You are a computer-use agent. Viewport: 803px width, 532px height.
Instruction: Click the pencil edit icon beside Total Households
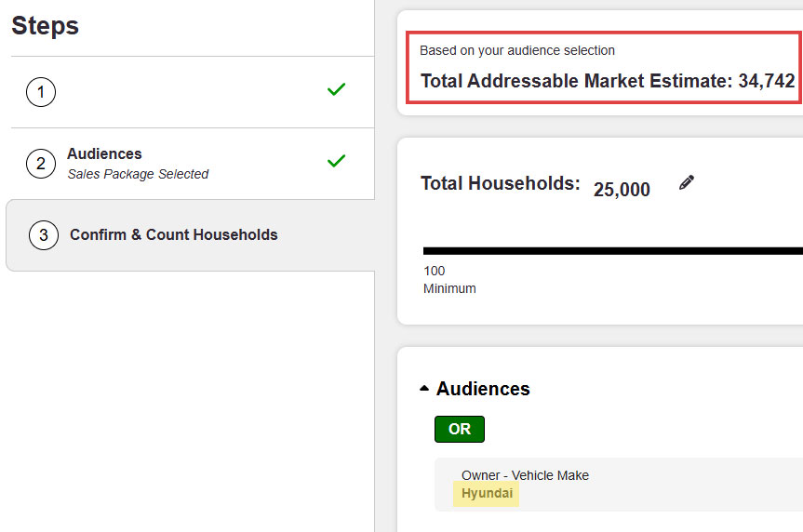[x=687, y=183]
